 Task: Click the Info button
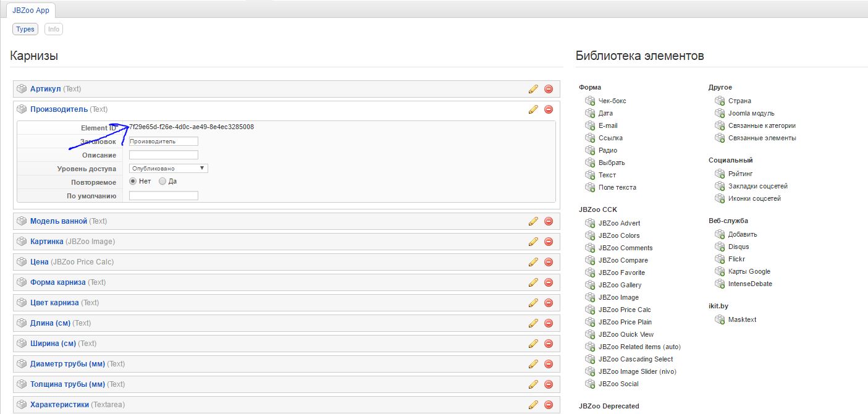[54, 29]
